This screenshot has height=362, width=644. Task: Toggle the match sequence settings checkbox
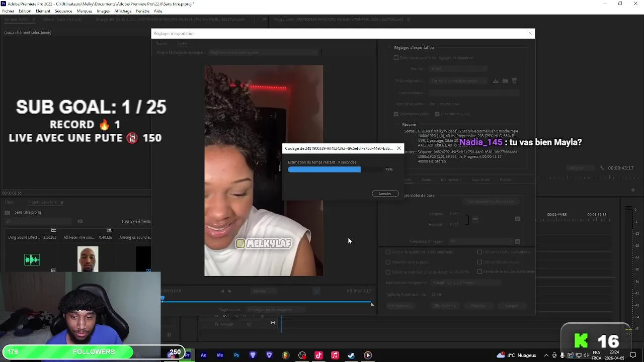[396, 58]
